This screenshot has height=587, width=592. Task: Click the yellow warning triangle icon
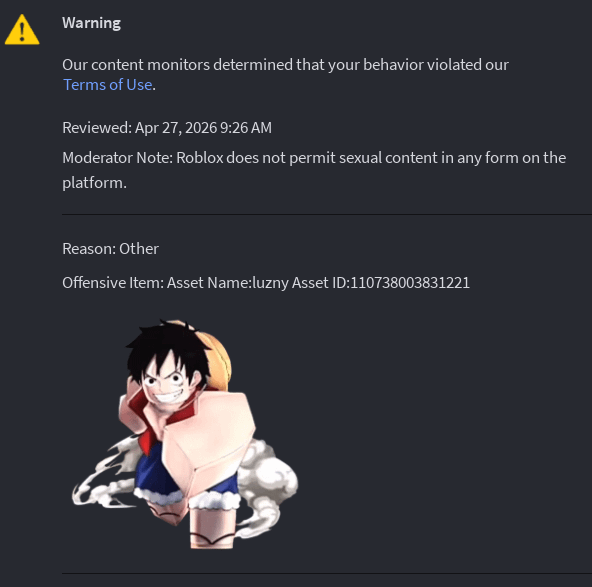coord(22,30)
